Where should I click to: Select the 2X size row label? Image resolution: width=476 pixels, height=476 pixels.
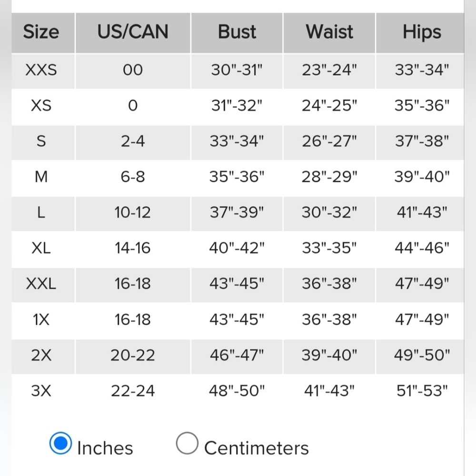point(41,355)
